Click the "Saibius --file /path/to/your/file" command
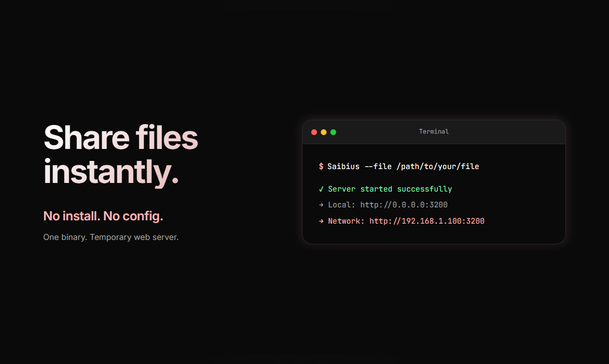 [x=403, y=167]
